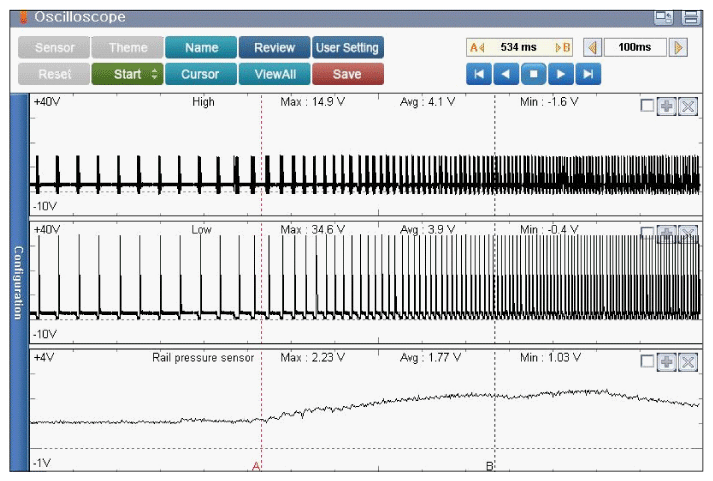The image size is (713, 481).
Task: Tick the Low channel checkbox
Action: [647, 233]
